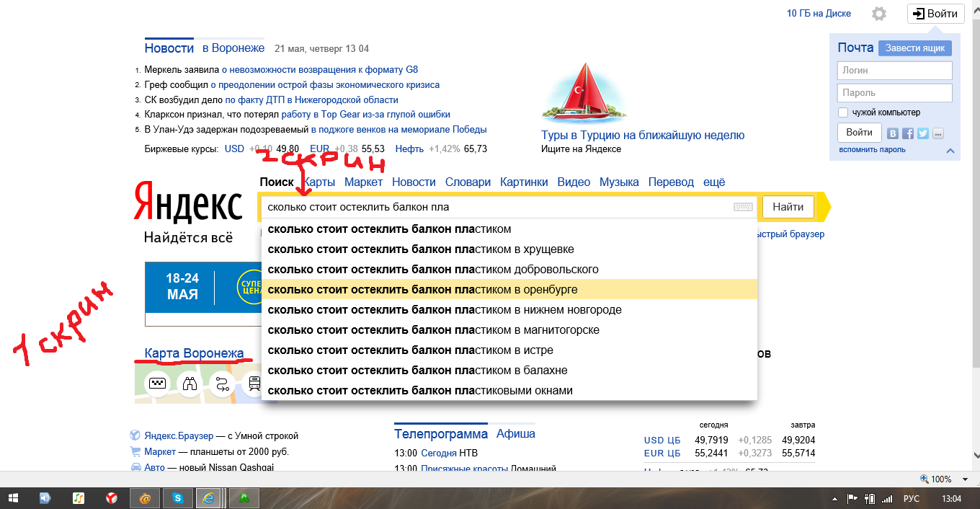Pick the suggestion ending with в истре
980x509 pixels.
click(x=509, y=350)
